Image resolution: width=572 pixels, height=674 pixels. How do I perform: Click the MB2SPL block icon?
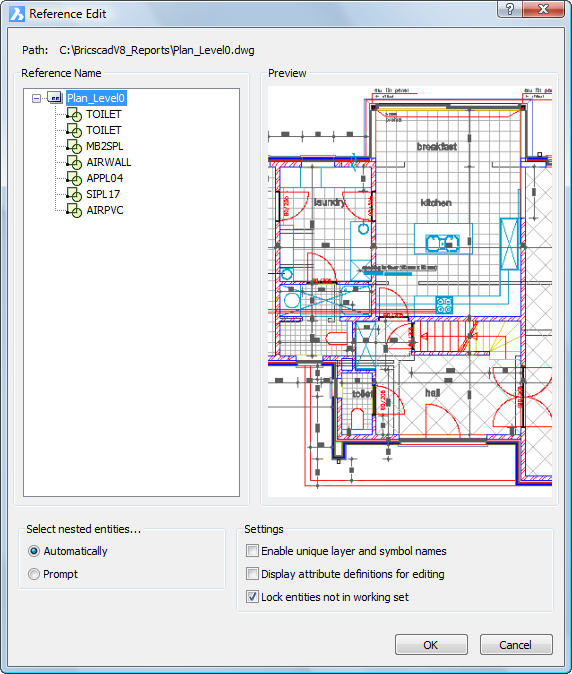[x=73, y=146]
